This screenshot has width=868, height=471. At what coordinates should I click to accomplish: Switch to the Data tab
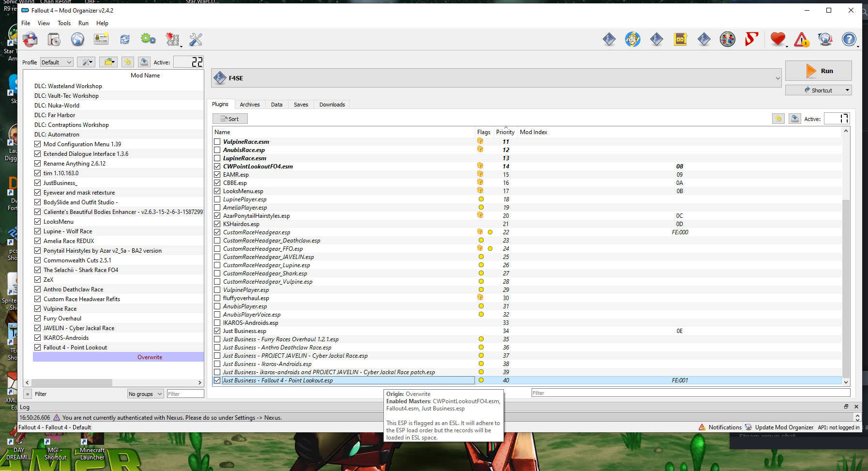point(276,105)
